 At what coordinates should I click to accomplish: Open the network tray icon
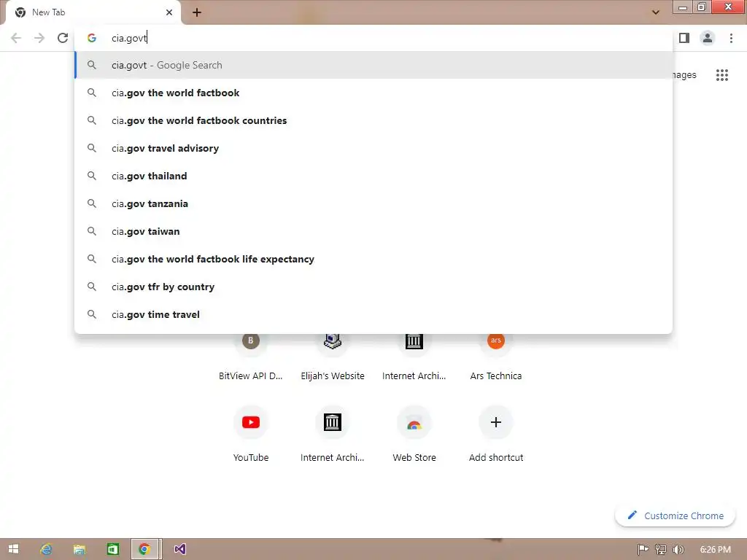pos(661,550)
